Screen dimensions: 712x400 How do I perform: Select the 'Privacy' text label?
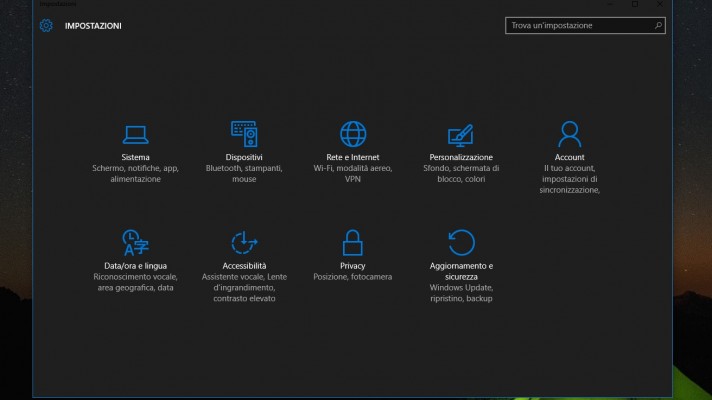[x=353, y=266]
